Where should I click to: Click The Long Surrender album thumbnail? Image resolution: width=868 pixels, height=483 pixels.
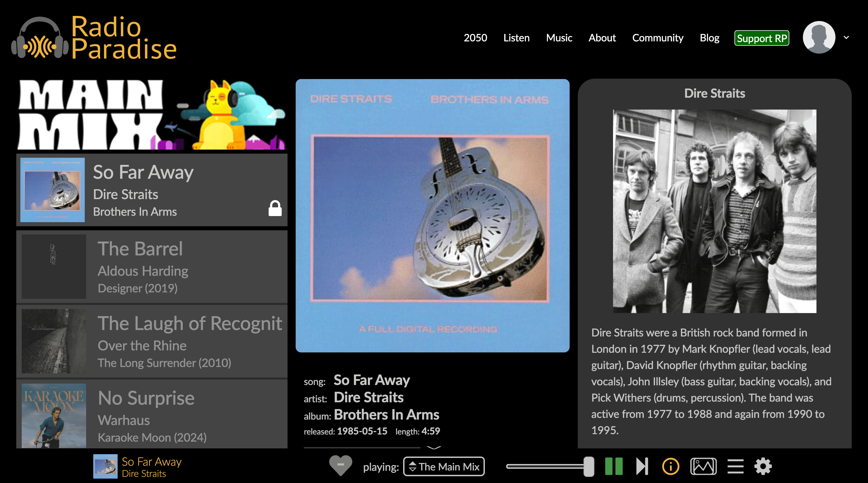[54, 341]
